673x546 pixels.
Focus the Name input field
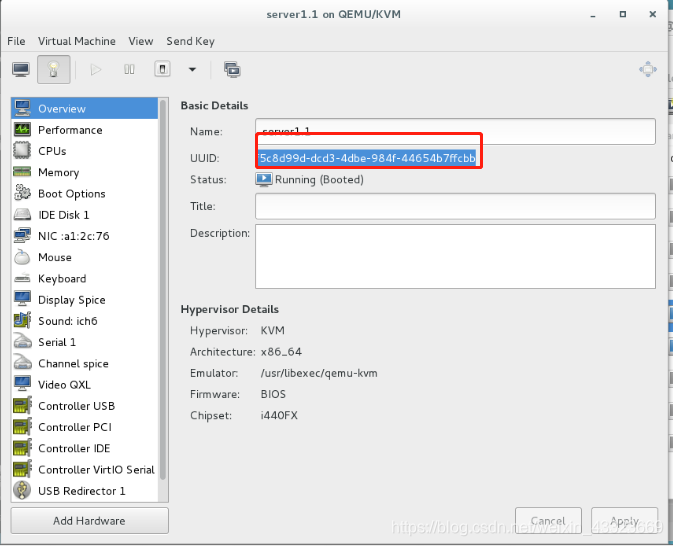point(455,131)
